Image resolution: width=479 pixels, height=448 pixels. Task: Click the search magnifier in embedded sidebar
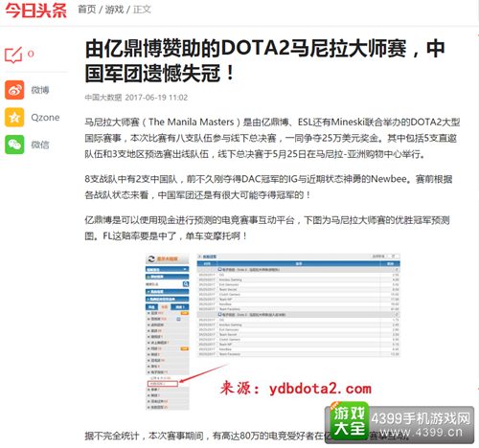185,283
